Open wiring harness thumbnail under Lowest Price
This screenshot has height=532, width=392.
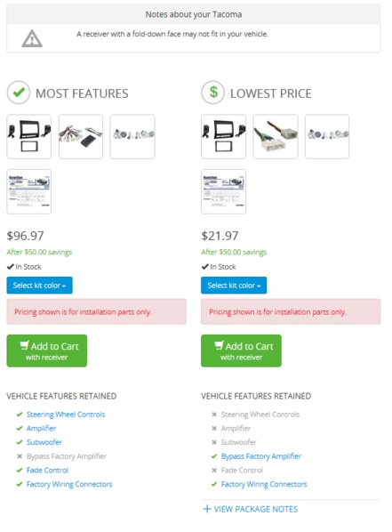point(276,136)
